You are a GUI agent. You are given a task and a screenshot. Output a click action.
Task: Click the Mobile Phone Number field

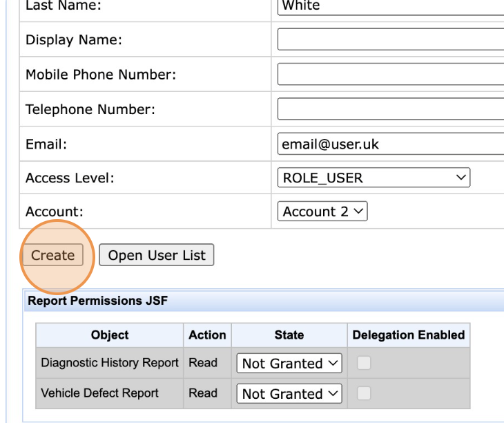pyautogui.click(x=390, y=74)
